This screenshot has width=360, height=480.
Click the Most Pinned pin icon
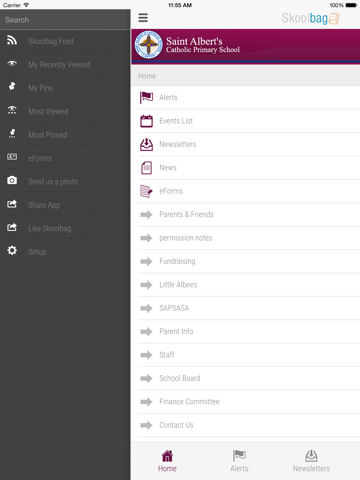pyautogui.click(x=12, y=133)
